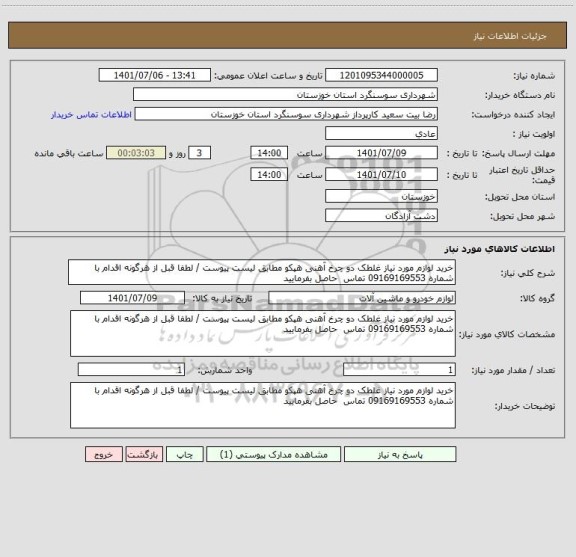Click the گروه کالا label
This screenshot has width=576, height=557.
pyautogui.click(x=537, y=299)
